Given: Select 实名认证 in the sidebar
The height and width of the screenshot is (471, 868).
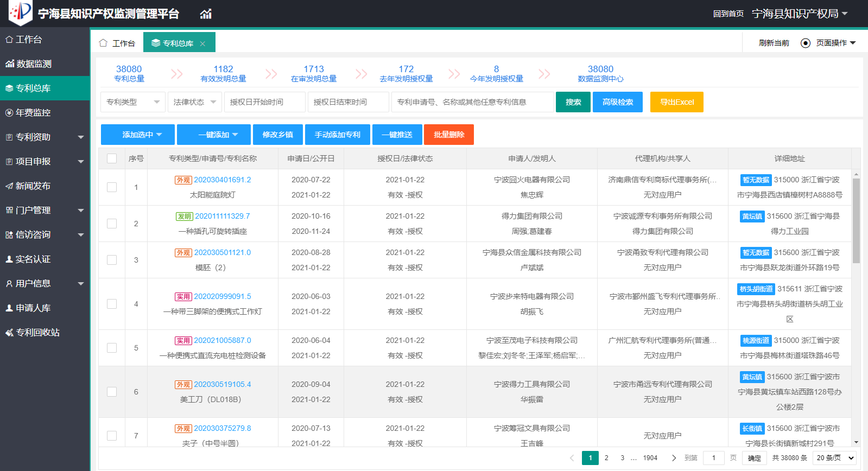Looking at the screenshot, I should click(x=33, y=259).
